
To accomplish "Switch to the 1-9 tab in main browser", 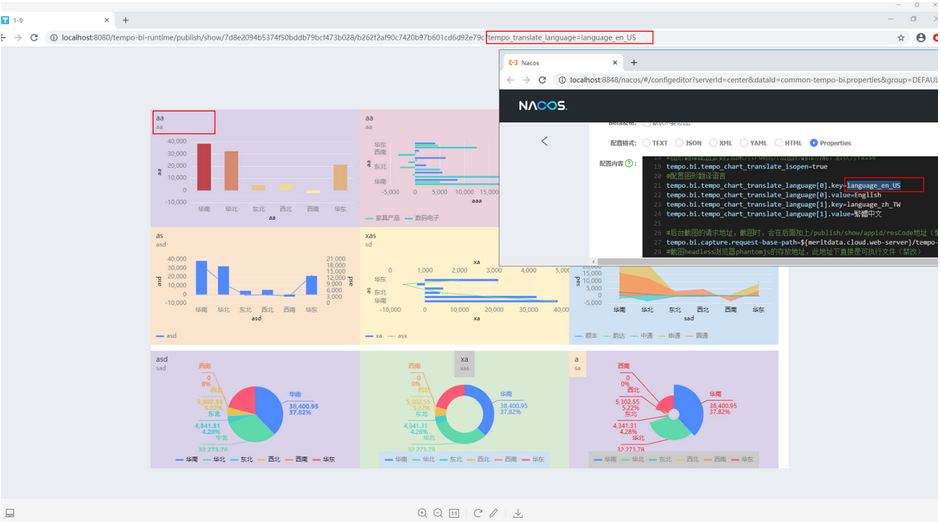I will coord(56,20).
